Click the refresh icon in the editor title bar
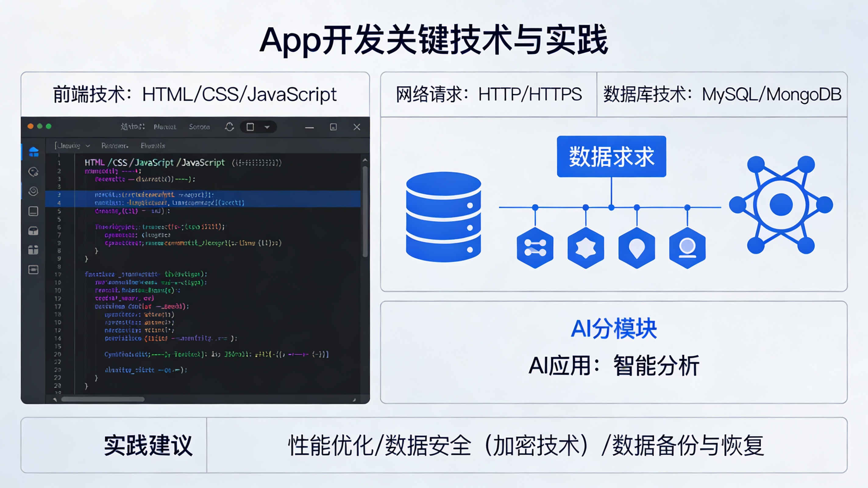868x488 pixels. point(229,127)
